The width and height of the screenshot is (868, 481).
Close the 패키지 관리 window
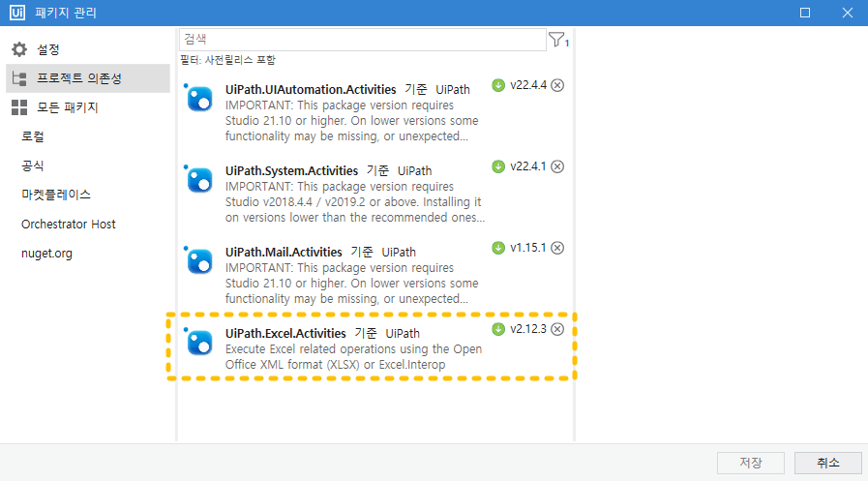point(848,13)
